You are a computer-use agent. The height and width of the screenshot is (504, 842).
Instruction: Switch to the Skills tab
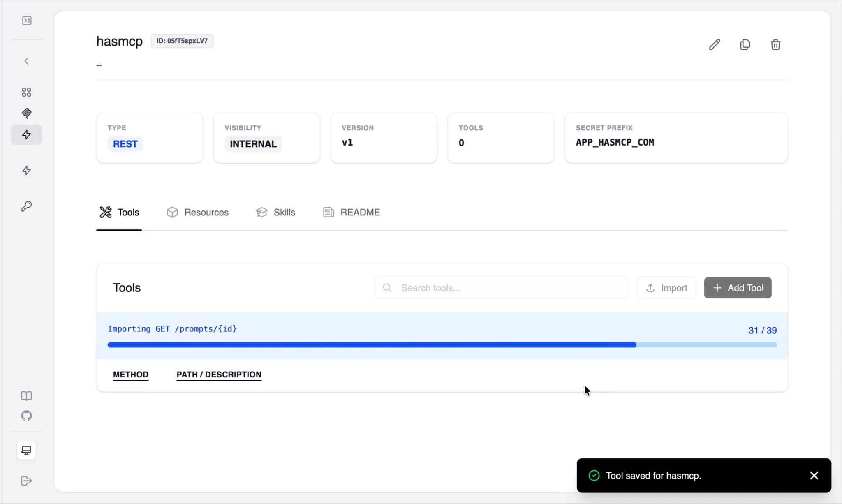pyautogui.click(x=275, y=213)
